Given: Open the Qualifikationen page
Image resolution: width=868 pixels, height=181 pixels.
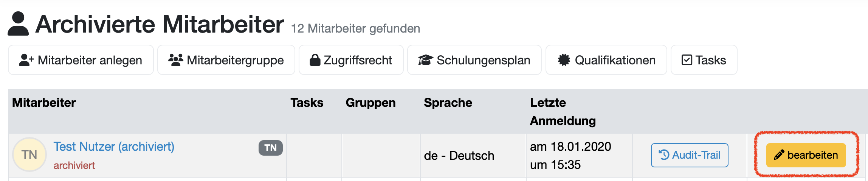Looking at the screenshot, I should point(606,60).
